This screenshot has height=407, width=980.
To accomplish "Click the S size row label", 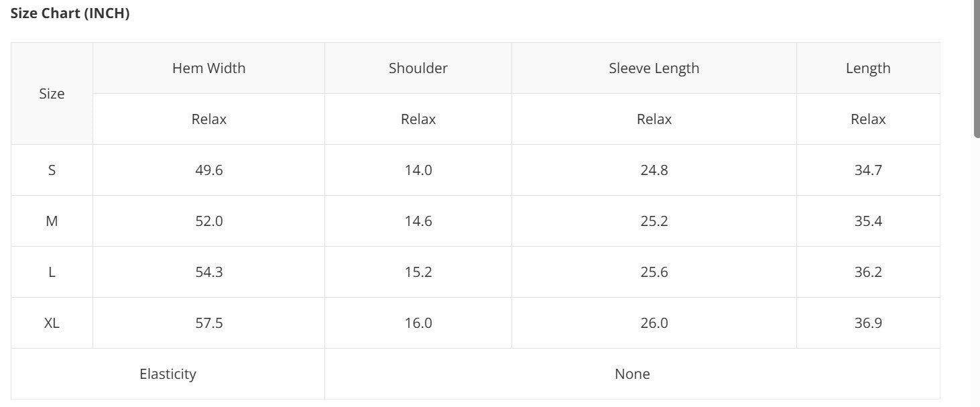I will pyautogui.click(x=52, y=170).
